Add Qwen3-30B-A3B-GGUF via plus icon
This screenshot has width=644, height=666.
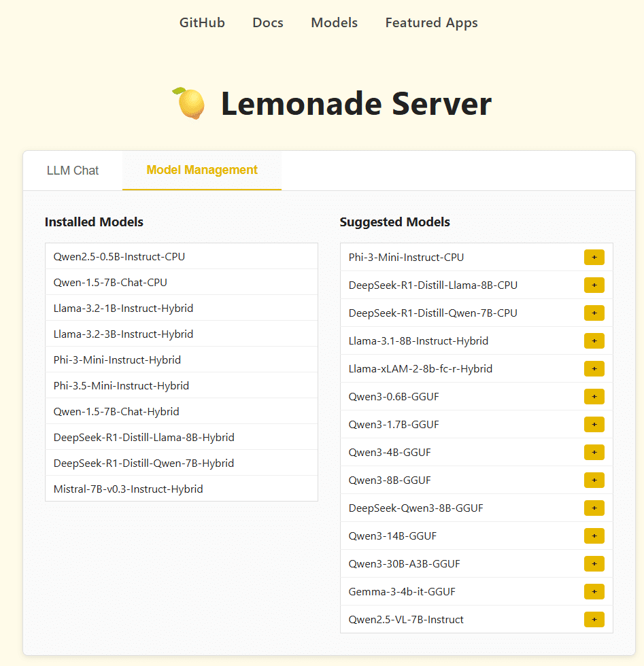pos(594,563)
